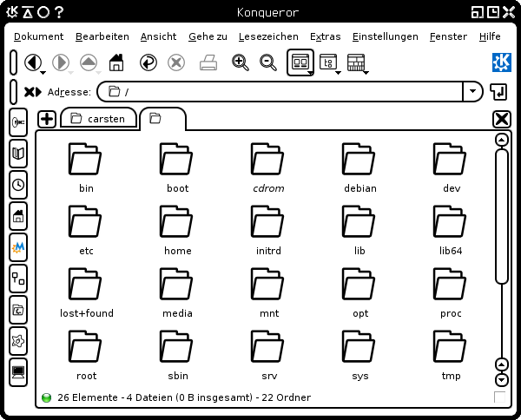Screen dimensions: 521x420
Task: Open the Einstellungen menu
Action: coord(385,36)
